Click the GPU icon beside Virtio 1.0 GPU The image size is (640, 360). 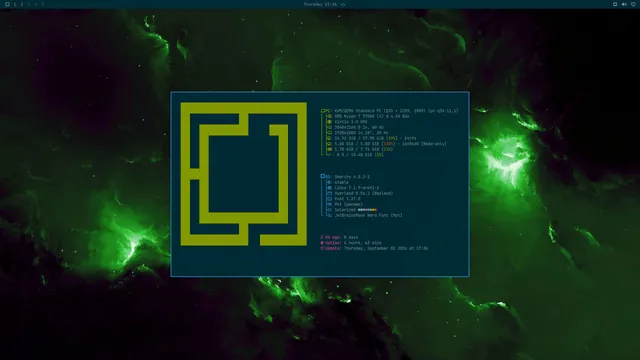tap(329, 122)
